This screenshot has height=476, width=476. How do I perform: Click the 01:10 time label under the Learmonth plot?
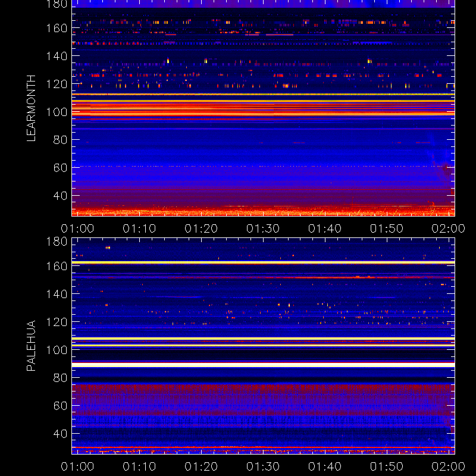tap(139, 228)
